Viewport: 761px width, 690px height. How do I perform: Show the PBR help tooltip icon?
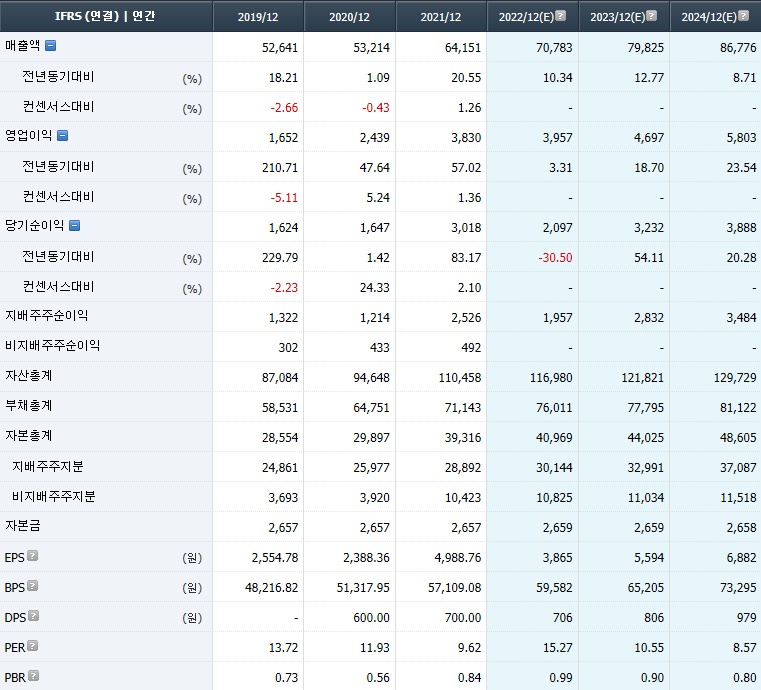coord(33,675)
